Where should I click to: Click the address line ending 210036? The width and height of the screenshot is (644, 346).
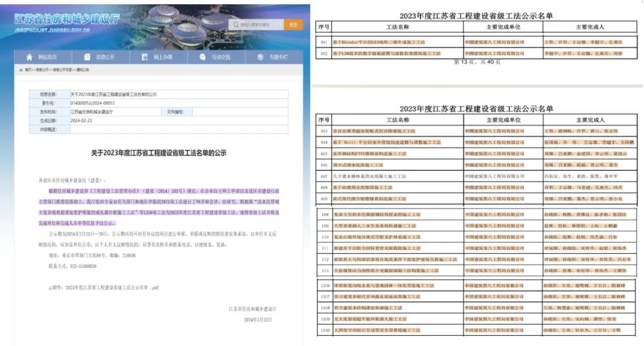92,255
